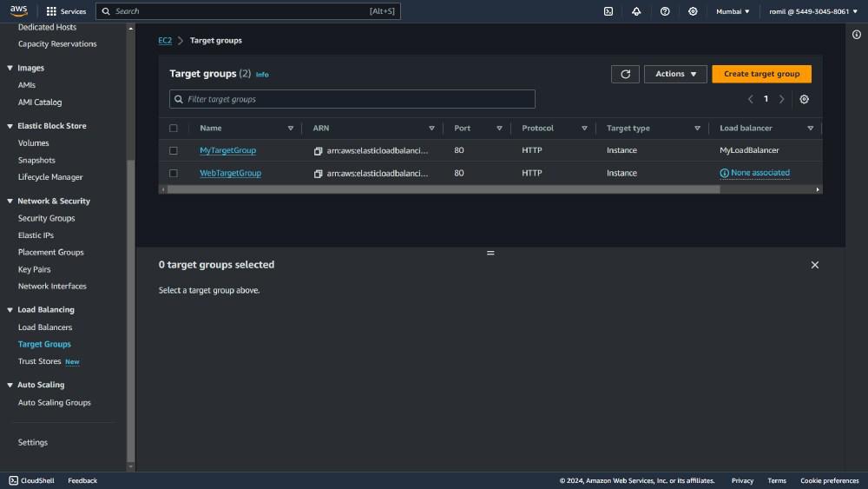Open the AWS home logo
This screenshot has height=489, width=868.
[x=18, y=10]
